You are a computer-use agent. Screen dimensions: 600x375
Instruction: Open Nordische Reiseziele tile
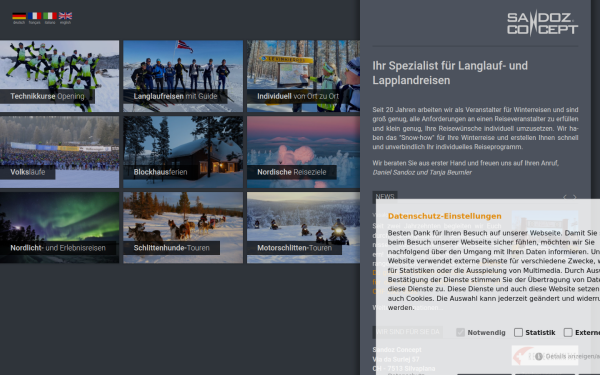point(303,152)
